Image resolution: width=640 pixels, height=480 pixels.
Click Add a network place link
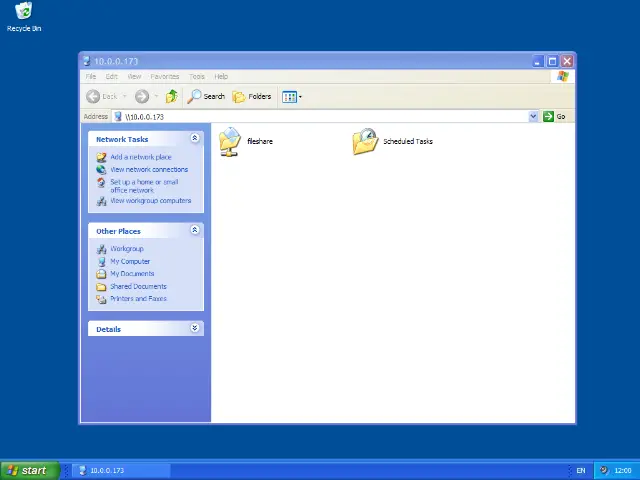(141, 157)
